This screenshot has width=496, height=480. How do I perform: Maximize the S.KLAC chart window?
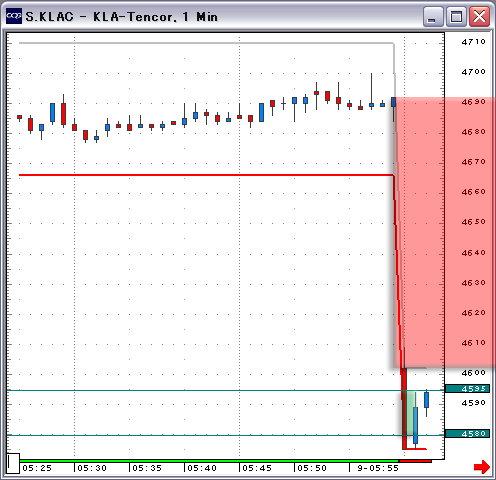(x=456, y=16)
